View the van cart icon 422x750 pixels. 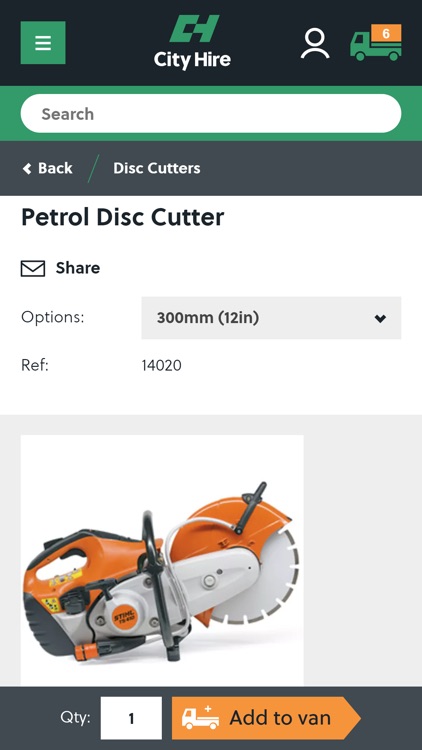(376, 43)
